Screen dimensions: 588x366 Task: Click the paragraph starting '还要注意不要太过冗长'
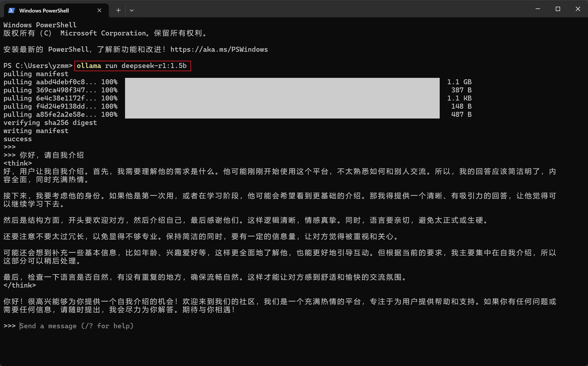(x=201, y=236)
